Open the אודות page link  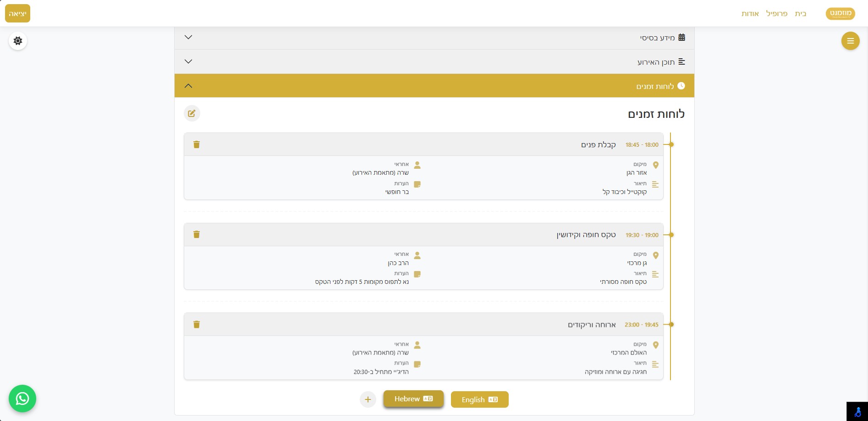[750, 14]
